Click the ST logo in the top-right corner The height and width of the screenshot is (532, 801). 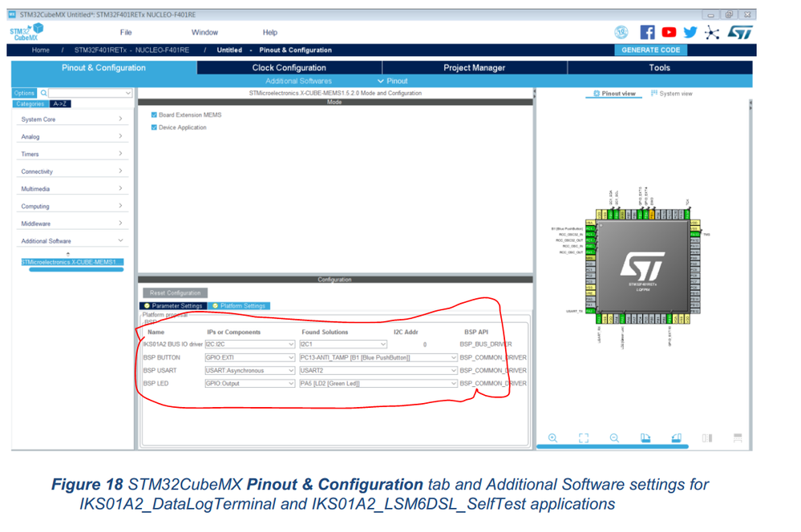[740, 33]
